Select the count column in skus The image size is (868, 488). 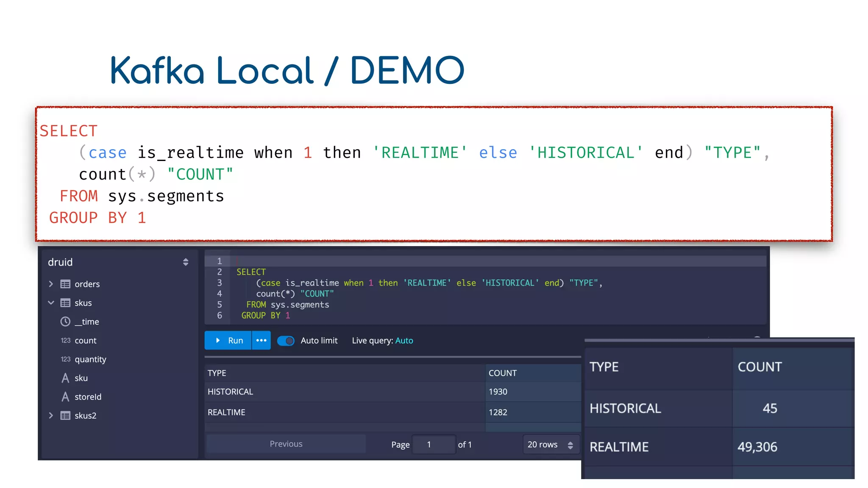(86, 340)
